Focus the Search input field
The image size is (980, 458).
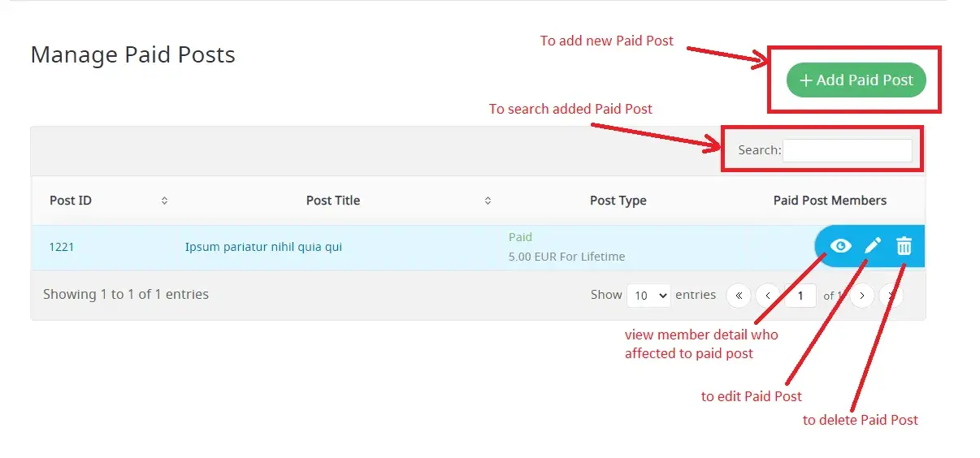(x=847, y=150)
